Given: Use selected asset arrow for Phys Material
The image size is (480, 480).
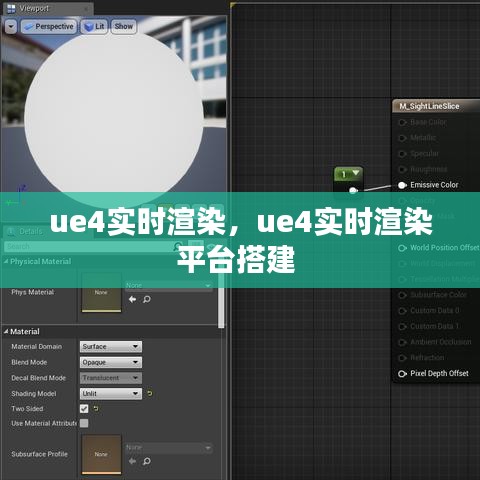Looking at the screenshot, I should pyautogui.click(x=132, y=299).
